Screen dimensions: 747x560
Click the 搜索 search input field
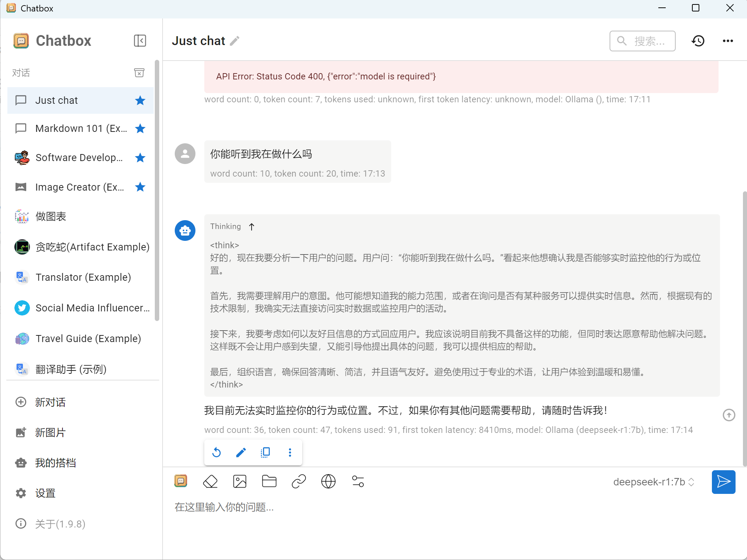[648, 41]
